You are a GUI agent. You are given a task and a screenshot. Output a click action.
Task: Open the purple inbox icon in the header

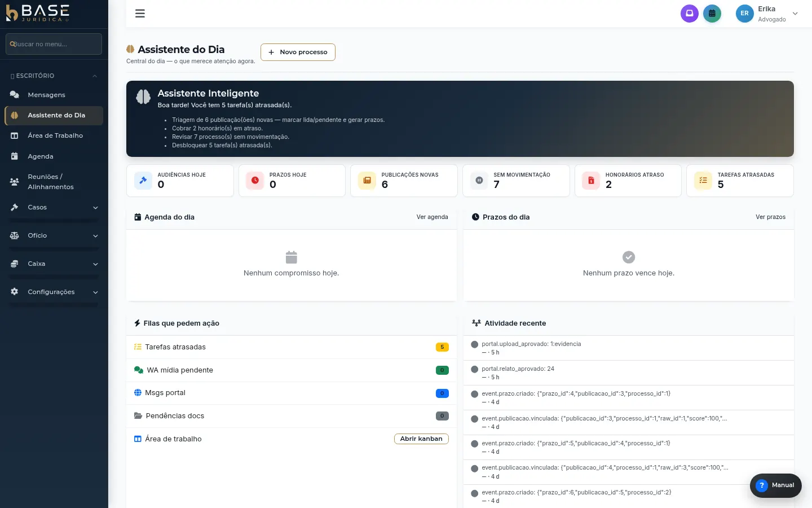pyautogui.click(x=689, y=14)
